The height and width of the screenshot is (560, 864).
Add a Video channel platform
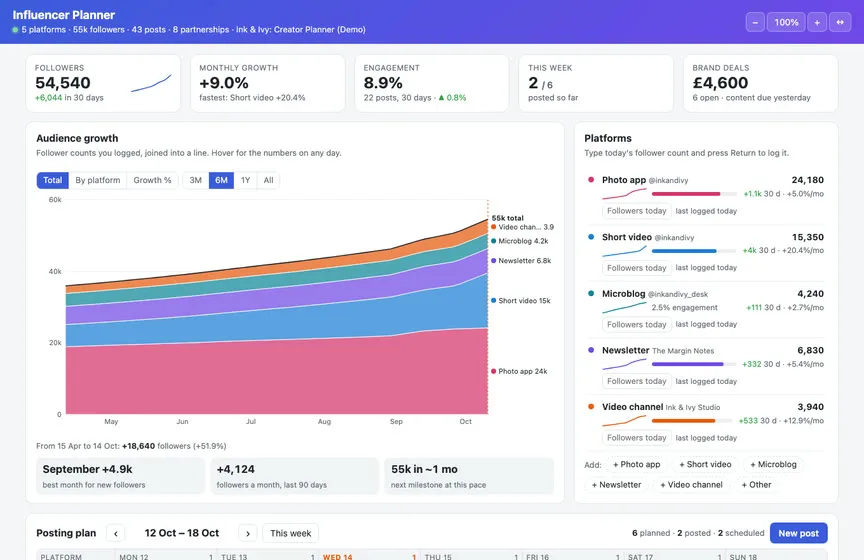pyautogui.click(x=692, y=485)
